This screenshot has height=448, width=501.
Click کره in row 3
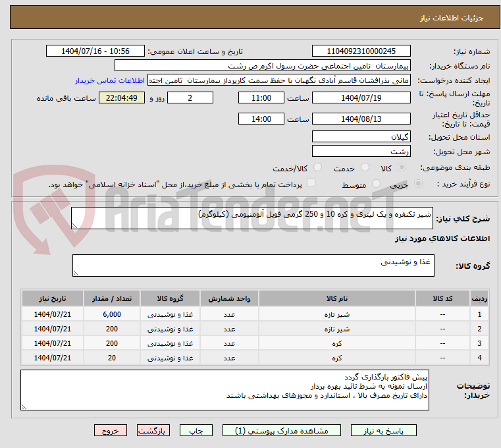tap(337, 343)
